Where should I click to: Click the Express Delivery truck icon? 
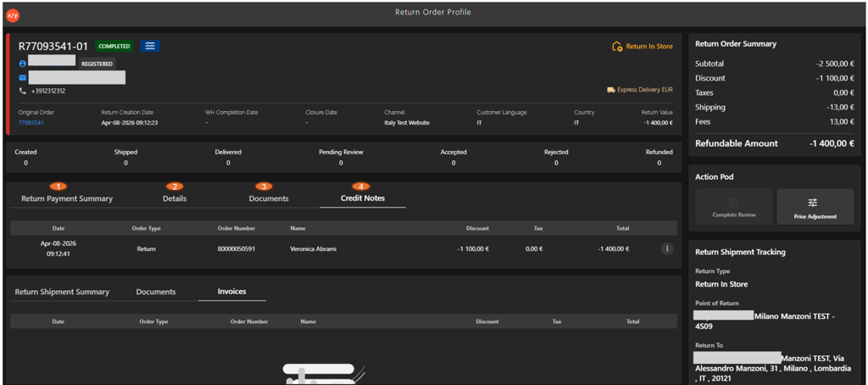[610, 89]
